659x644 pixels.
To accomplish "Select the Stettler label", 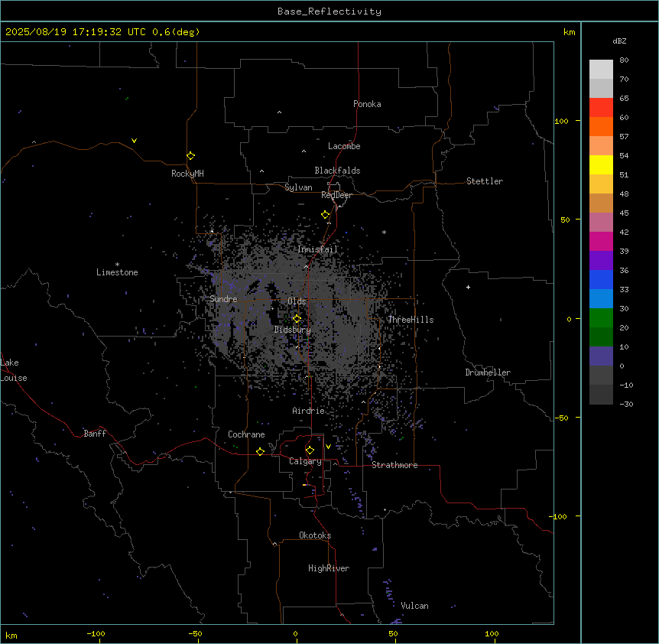I will (485, 181).
